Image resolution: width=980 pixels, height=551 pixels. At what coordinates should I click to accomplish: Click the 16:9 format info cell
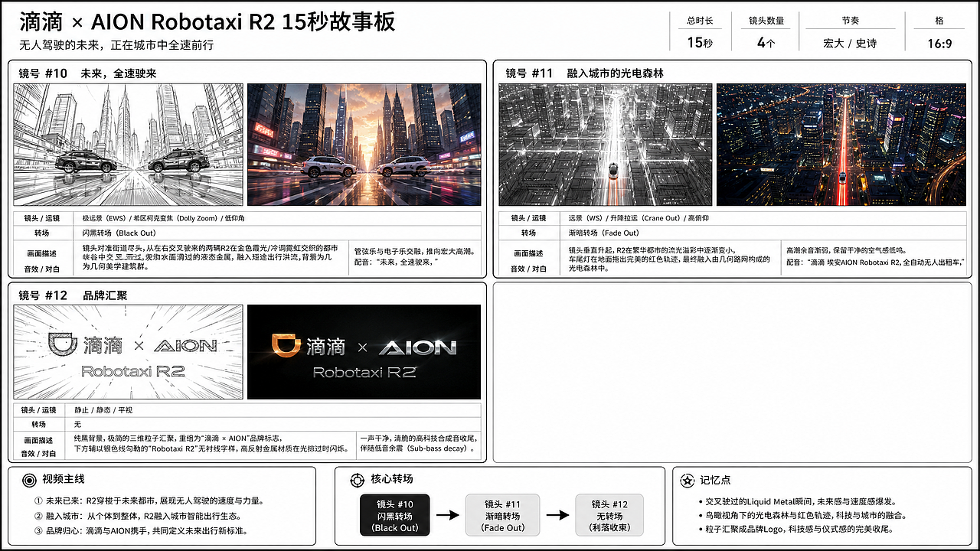[939, 33]
